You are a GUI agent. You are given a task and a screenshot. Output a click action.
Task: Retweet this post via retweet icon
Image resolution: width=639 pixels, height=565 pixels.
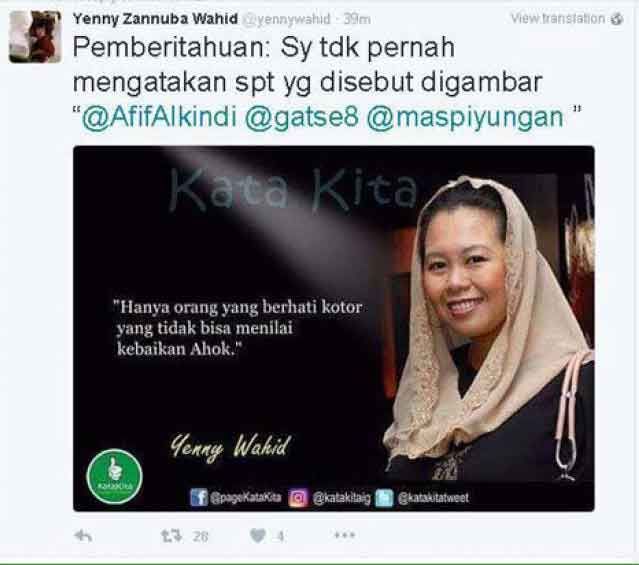[171, 536]
